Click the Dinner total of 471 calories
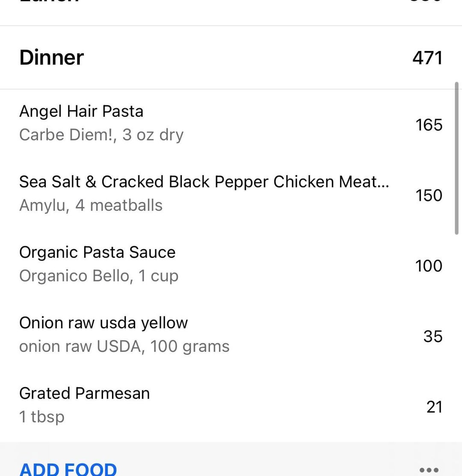462x476 pixels. (427, 58)
